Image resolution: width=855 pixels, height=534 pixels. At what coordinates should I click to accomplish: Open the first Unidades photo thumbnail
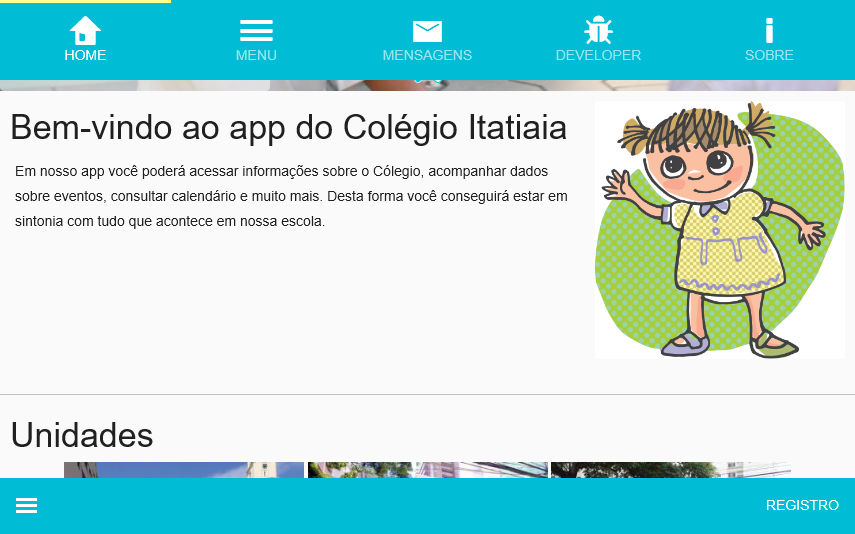[184, 470]
